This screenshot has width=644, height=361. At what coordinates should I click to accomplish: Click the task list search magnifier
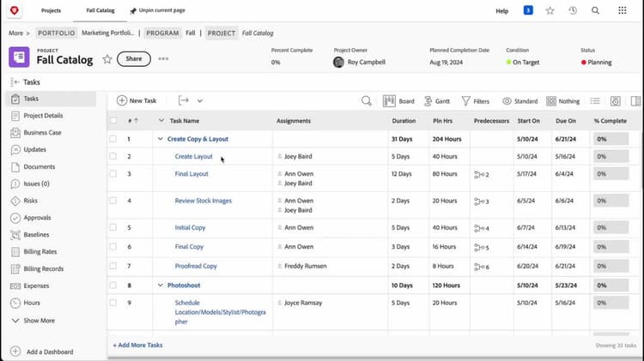367,101
